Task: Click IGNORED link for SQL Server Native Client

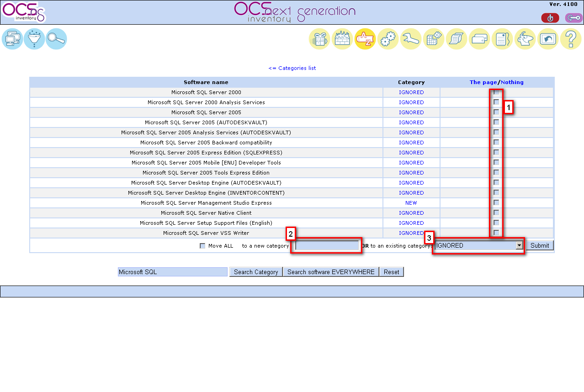Action: tap(411, 213)
